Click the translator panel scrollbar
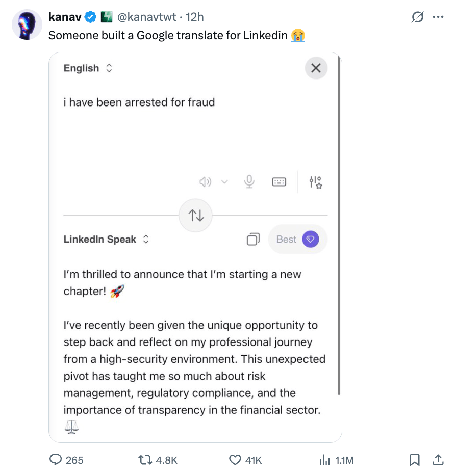 coord(339,229)
